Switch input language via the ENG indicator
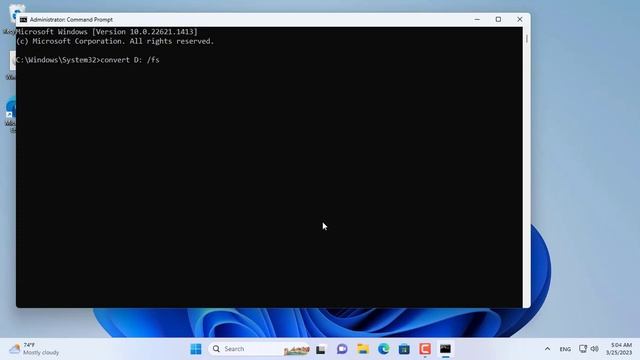 (x=565, y=349)
